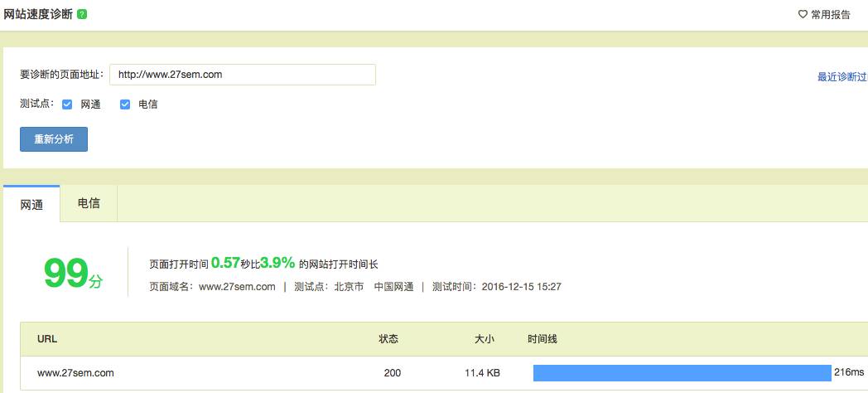
Task: Switch to the 电信 results tab
Action: tap(89, 203)
